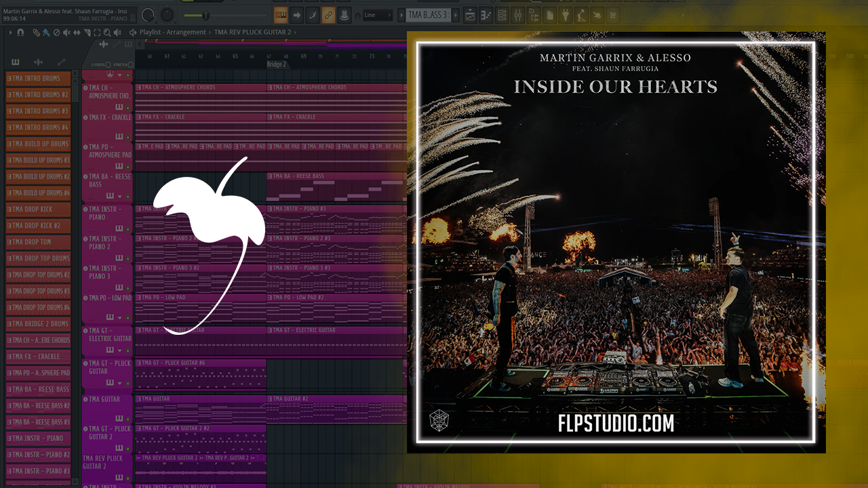Select the playlist zoom magnifier tool
868x488 pixels.
[x=107, y=33]
